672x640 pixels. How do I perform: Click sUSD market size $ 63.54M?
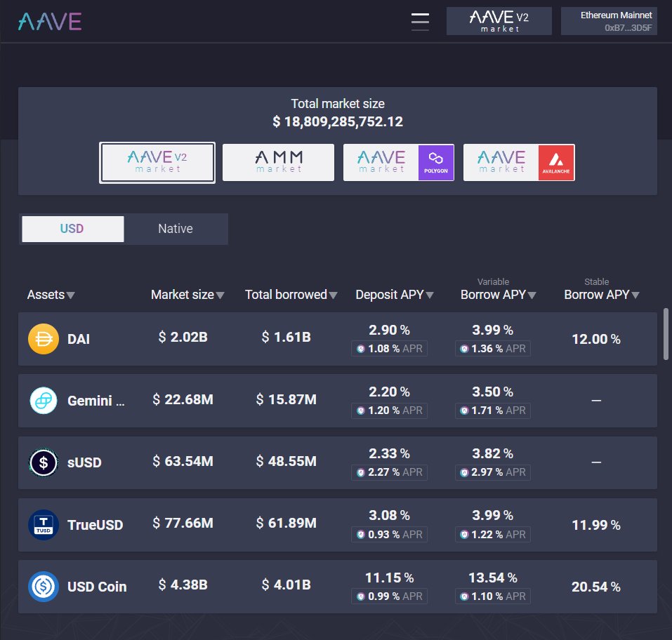pyautogui.click(x=183, y=461)
